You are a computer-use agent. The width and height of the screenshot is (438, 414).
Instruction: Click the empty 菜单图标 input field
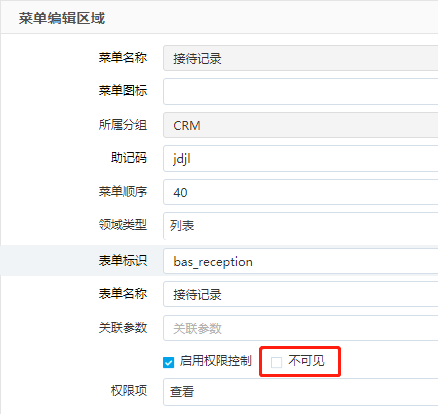click(x=300, y=92)
